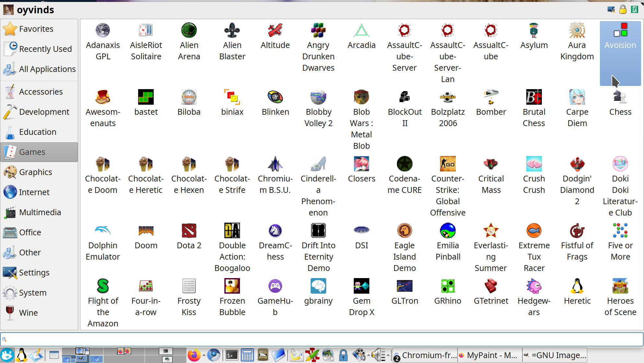Click the logout icon in header
644x363 pixels.
coord(635,9)
